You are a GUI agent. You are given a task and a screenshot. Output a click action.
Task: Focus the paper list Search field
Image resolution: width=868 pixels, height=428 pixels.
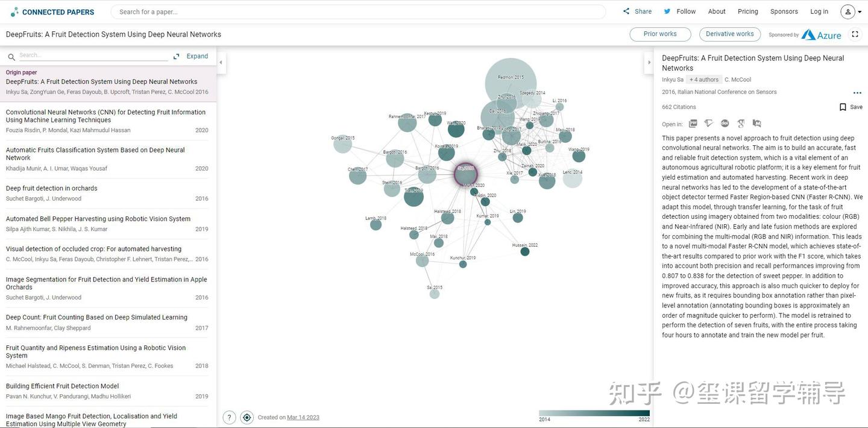[x=93, y=55]
